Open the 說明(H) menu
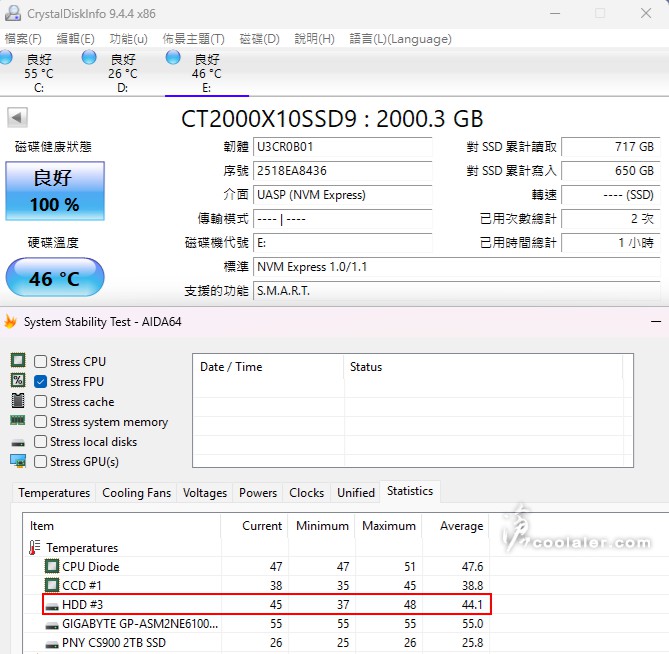Screen dimensions: 669x654 [x=314, y=39]
